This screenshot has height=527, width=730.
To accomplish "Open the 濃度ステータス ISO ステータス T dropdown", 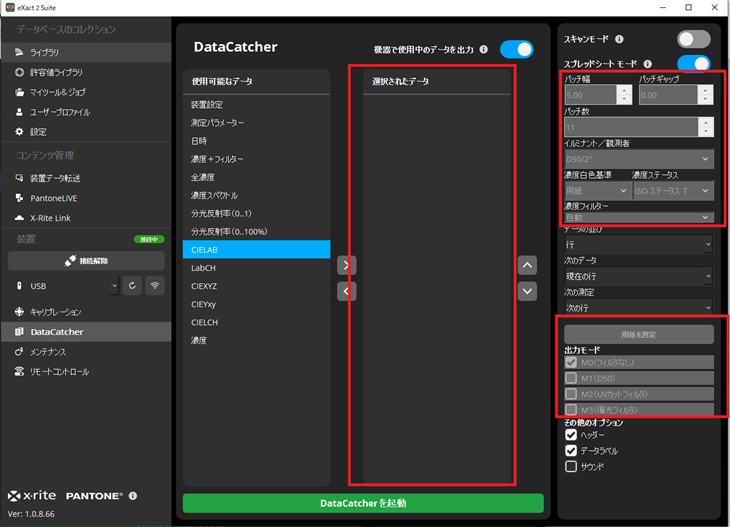I will [673, 190].
